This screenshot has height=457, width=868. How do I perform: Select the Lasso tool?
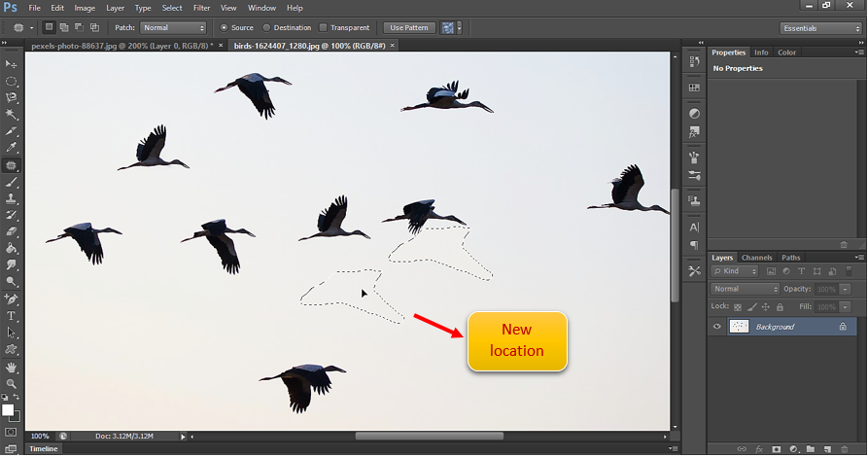pos(12,97)
